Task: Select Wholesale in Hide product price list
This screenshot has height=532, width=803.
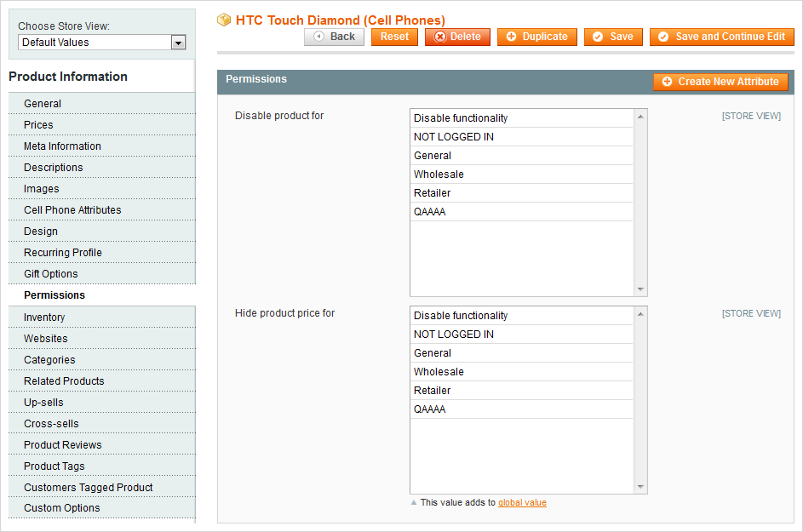Action: click(x=522, y=372)
